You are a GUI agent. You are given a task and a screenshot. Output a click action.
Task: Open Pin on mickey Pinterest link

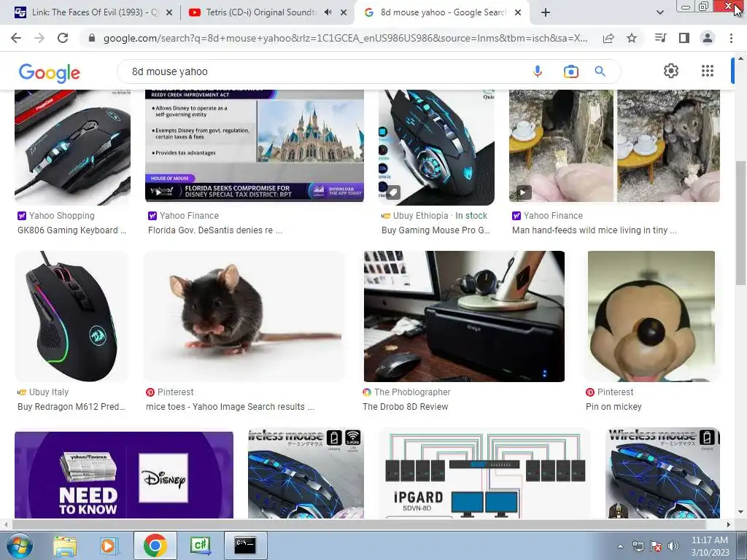pyautogui.click(x=614, y=407)
